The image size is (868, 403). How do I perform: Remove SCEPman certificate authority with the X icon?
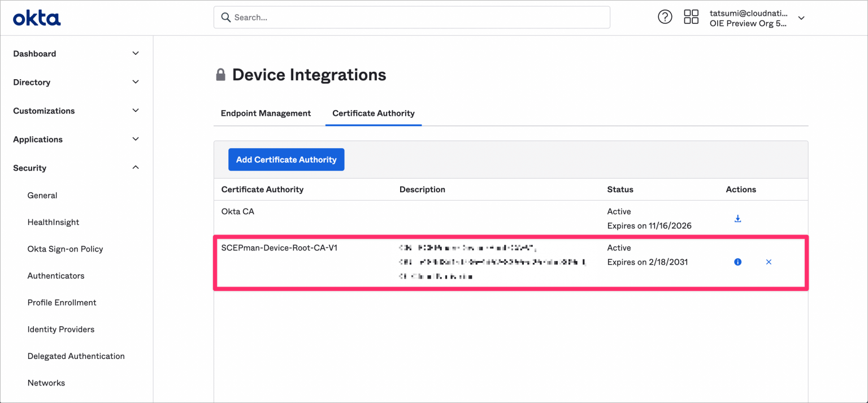point(769,262)
